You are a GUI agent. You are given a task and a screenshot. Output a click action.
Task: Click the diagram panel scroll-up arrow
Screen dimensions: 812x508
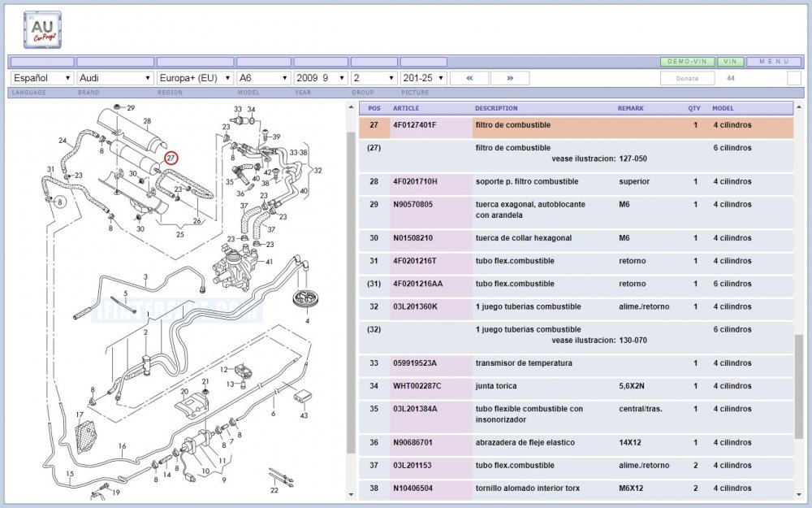tap(351, 106)
